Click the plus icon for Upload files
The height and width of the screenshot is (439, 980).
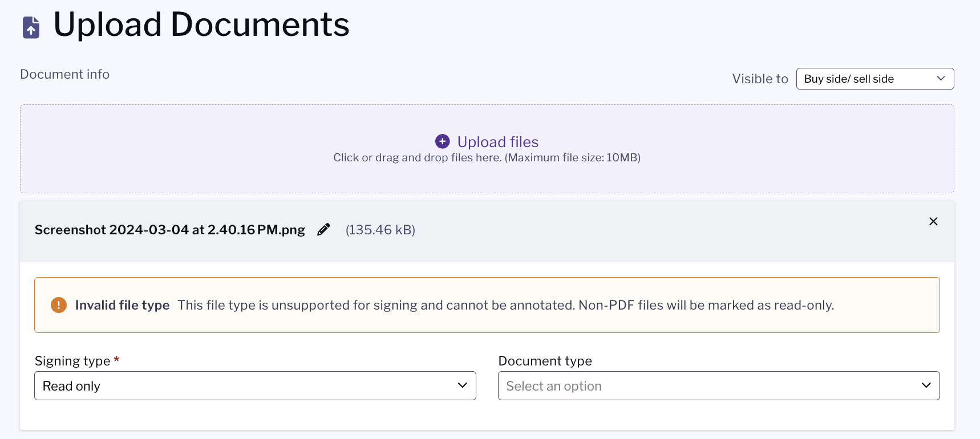coord(442,141)
